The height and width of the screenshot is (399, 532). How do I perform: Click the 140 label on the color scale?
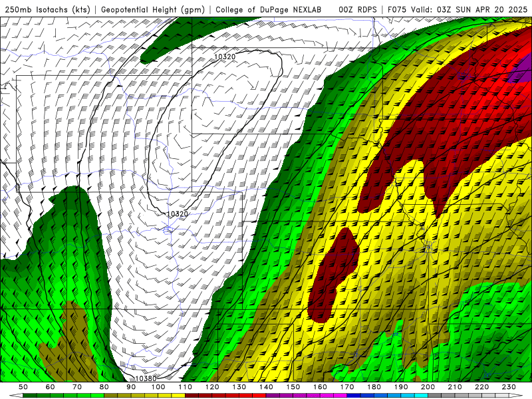[x=266, y=387]
